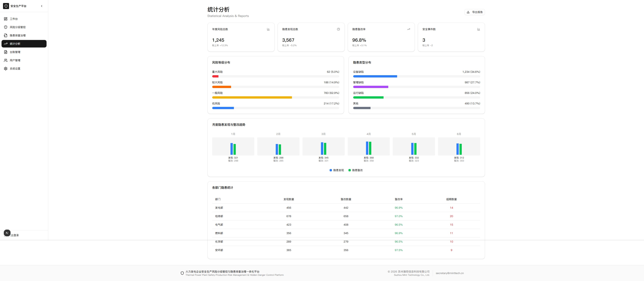
Task: Click the bar chart icon on the 年度风险总数 card
Action: pyautogui.click(x=268, y=29)
